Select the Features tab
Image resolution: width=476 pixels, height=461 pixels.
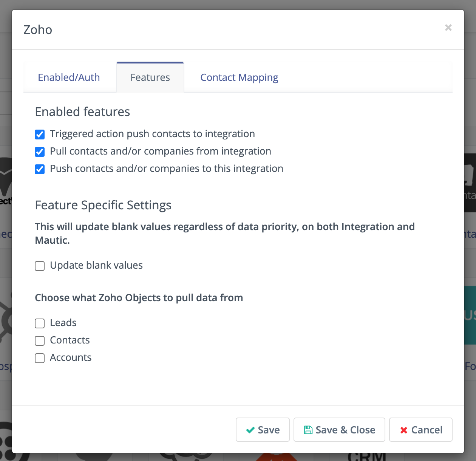tap(150, 77)
